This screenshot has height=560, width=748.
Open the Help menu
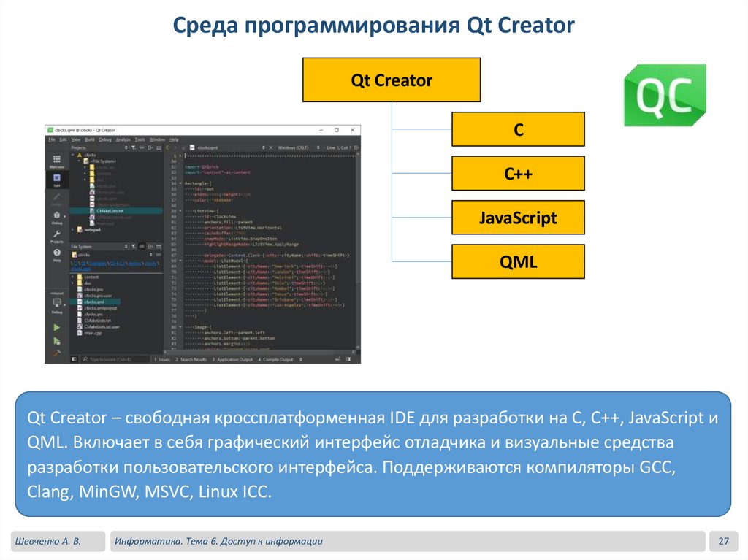coord(174,139)
